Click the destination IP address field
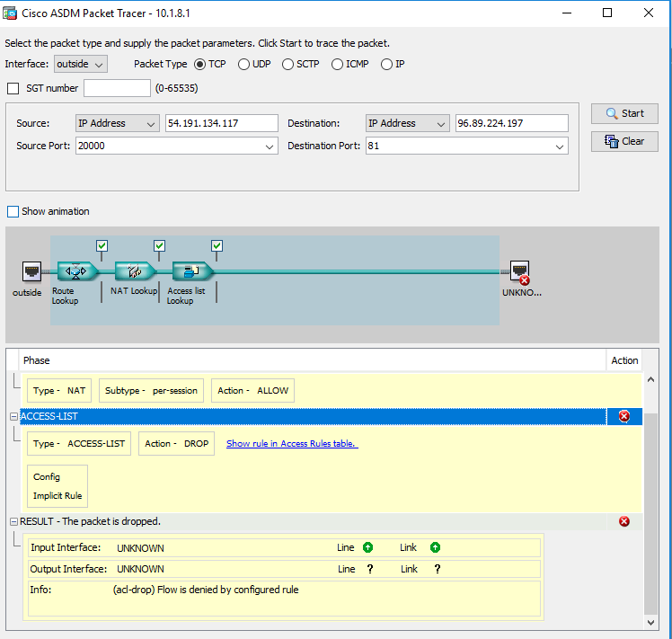Viewport: 672px width, 639px height. click(512, 123)
